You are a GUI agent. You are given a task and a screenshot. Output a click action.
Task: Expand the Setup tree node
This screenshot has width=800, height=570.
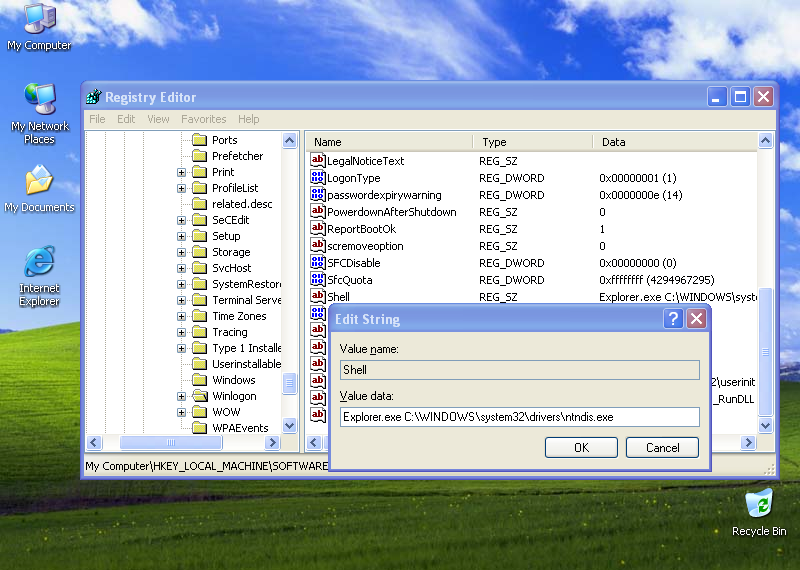181,236
